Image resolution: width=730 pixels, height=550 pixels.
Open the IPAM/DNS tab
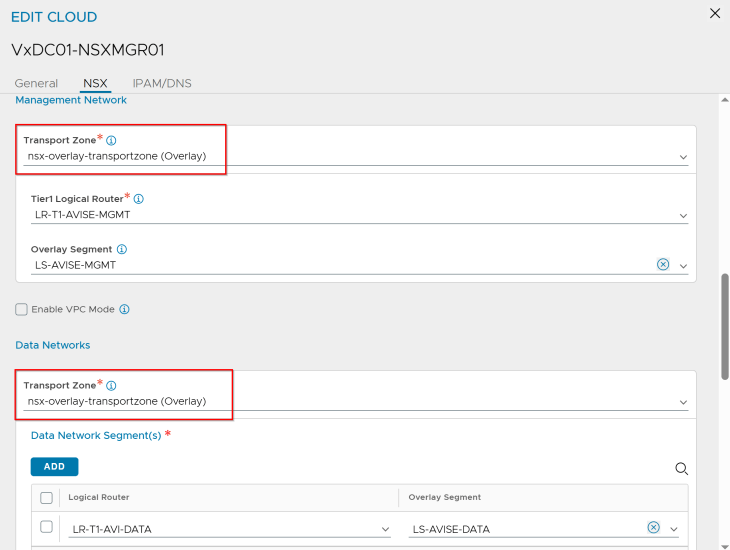click(162, 83)
